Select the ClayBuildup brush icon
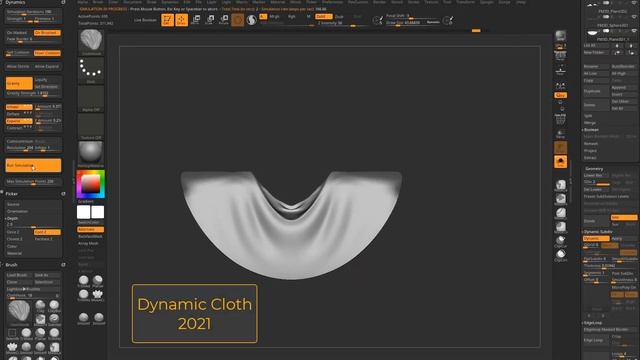Viewport: 640px width, 360px height. point(54,306)
